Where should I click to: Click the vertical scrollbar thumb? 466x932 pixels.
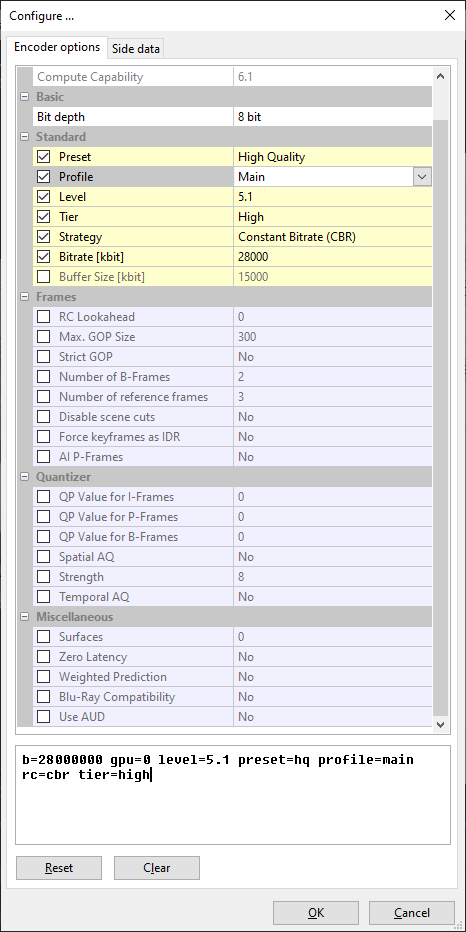click(x=440, y=417)
